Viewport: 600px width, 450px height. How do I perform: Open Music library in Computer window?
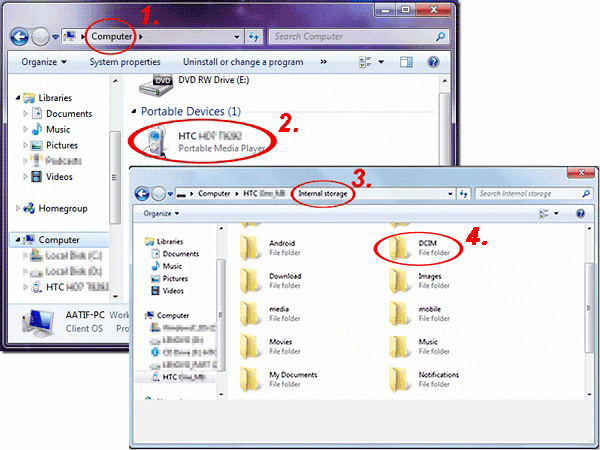pos(51,129)
